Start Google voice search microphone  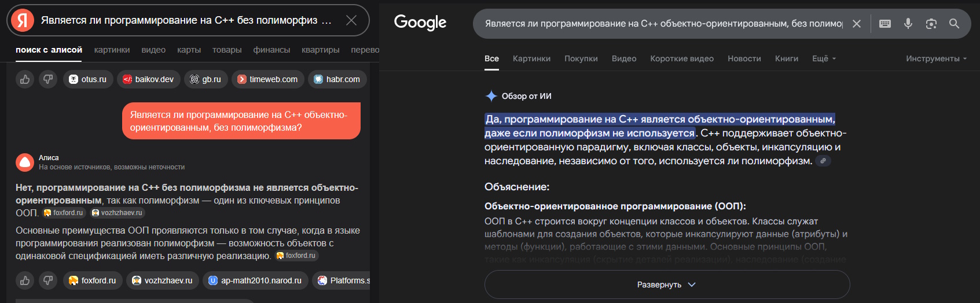coord(908,24)
